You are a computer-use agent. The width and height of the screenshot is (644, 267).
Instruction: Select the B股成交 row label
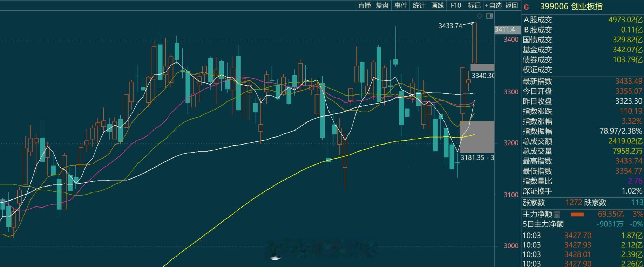537,30
